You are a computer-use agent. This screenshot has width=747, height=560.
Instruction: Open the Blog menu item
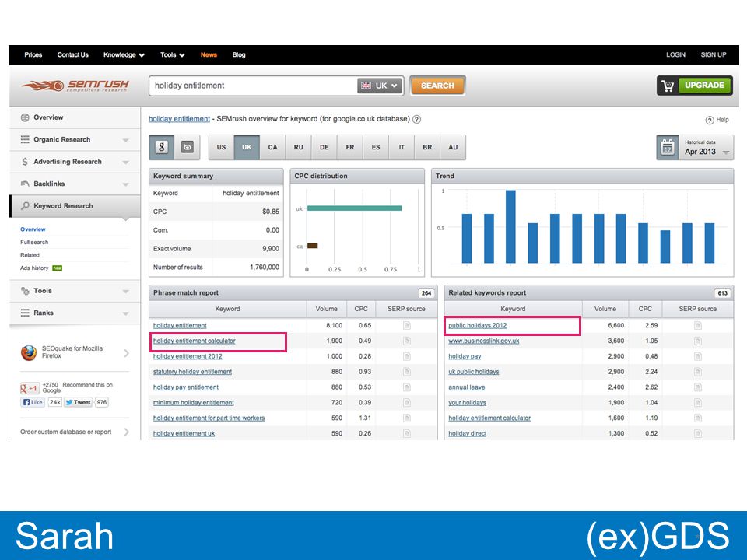pyautogui.click(x=239, y=54)
